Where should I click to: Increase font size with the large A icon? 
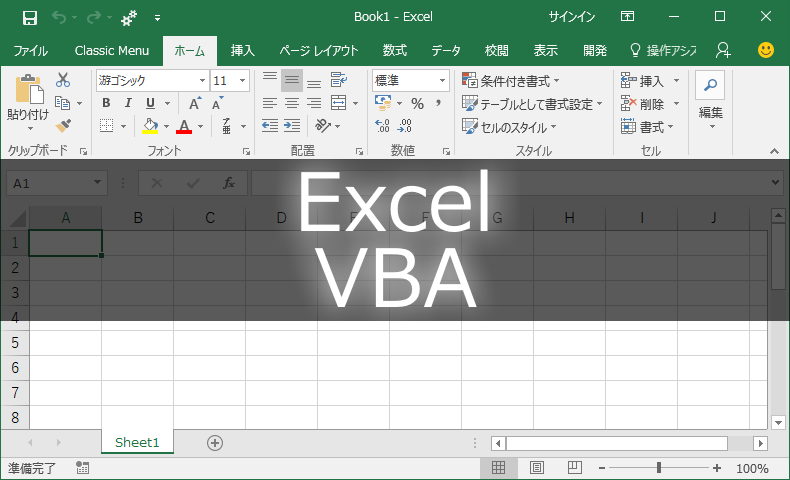coord(194,103)
